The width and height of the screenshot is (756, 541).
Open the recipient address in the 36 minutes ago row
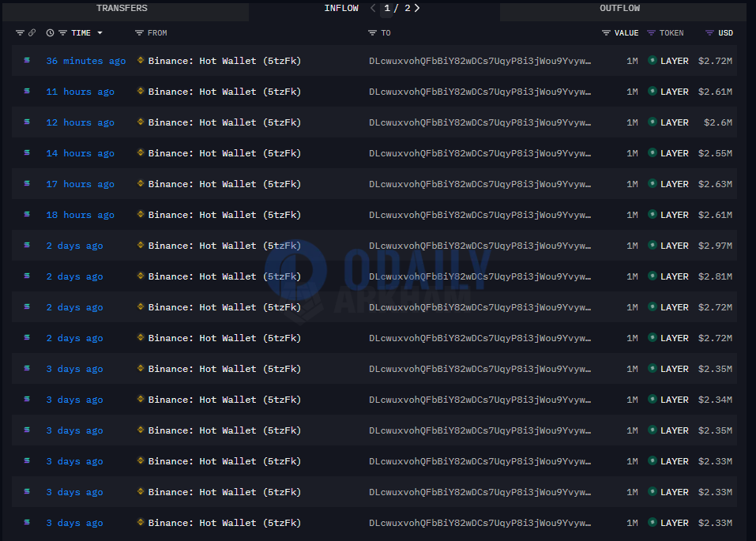(480, 61)
